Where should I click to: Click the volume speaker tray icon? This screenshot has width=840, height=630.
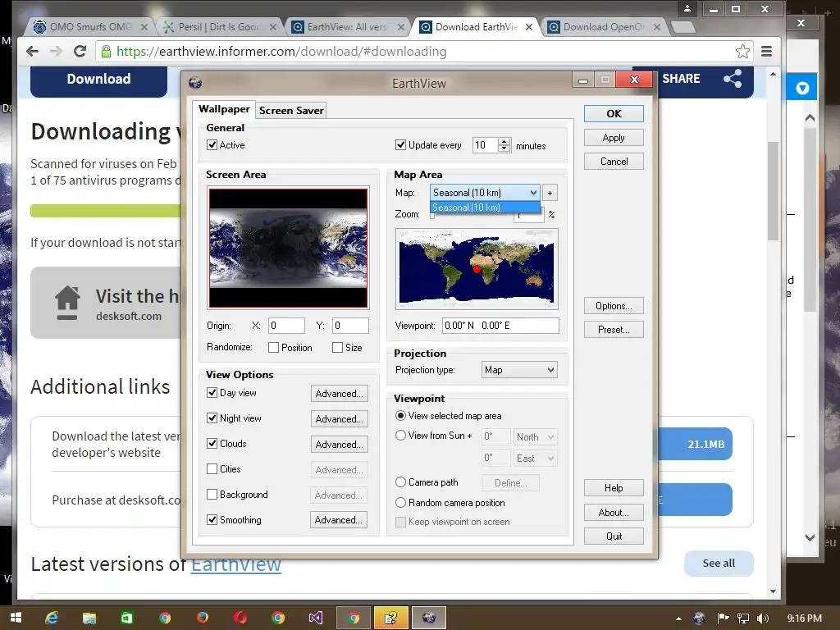pos(764,619)
